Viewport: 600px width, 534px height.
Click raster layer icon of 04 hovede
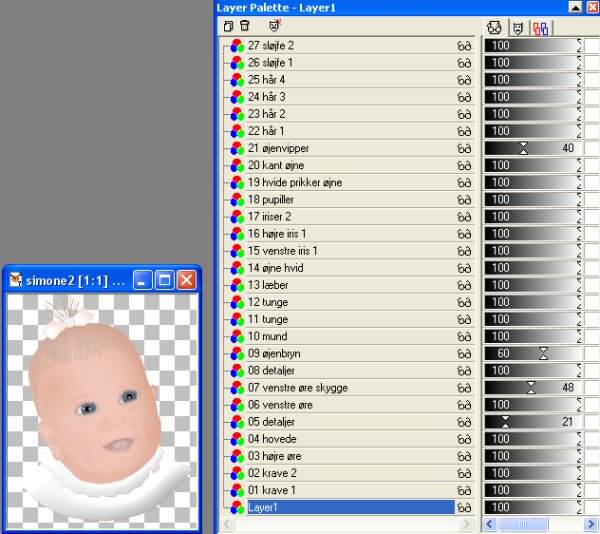coord(237,439)
